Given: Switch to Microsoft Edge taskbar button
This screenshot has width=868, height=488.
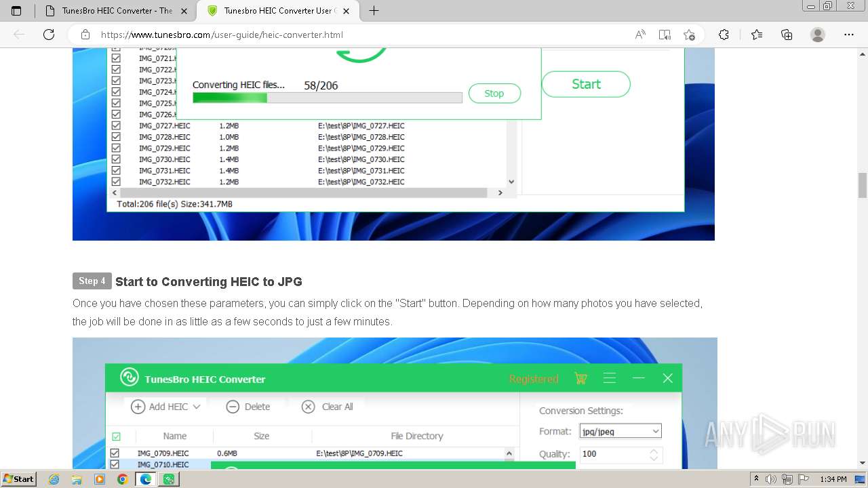Looking at the screenshot, I should coord(145,479).
